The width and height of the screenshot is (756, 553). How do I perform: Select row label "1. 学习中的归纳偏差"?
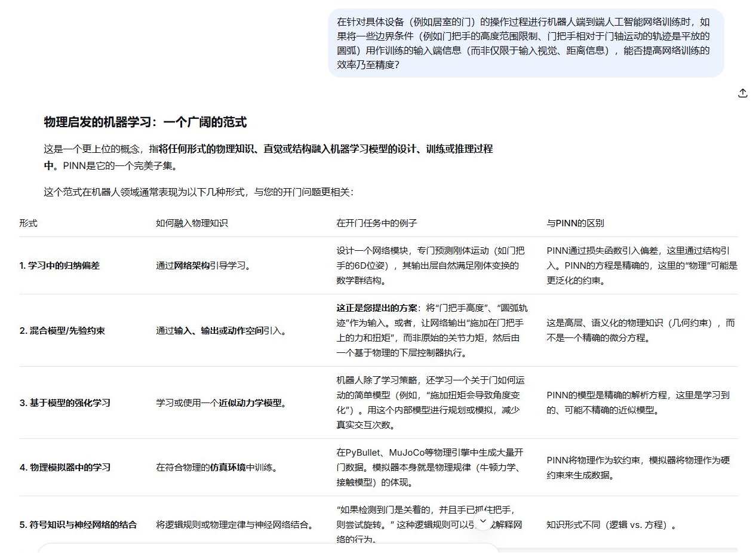click(x=59, y=266)
